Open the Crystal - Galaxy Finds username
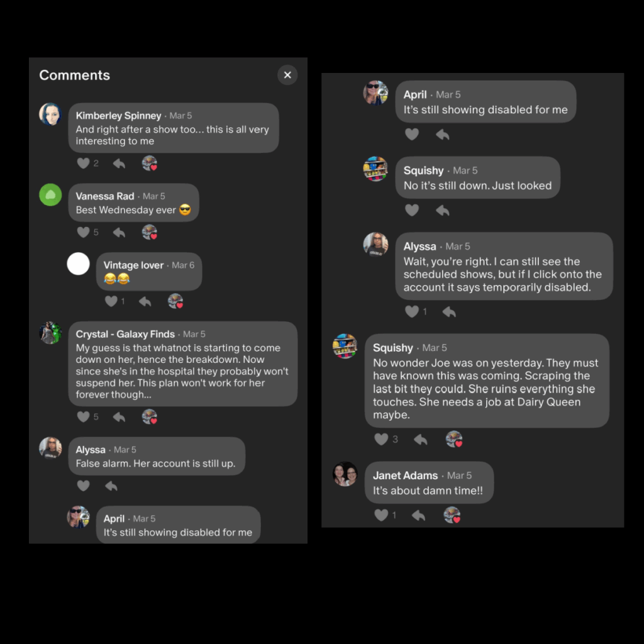Image resolution: width=644 pixels, height=644 pixels. [x=125, y=335]
